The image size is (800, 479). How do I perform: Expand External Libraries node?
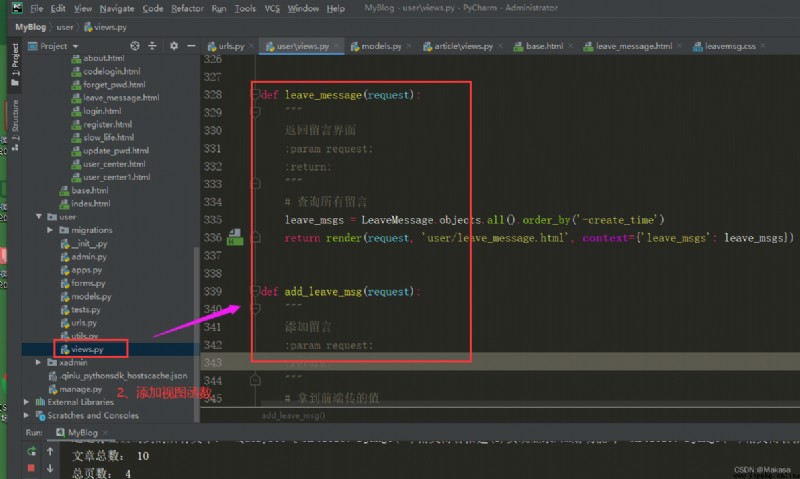point(27,402)
